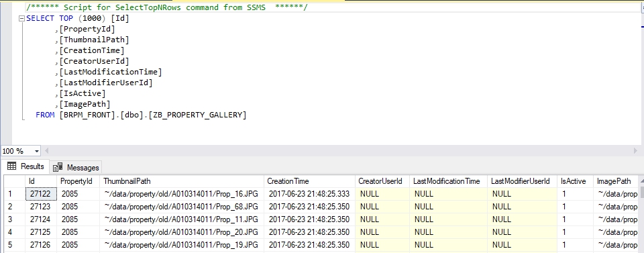The width and height of the screenshot is (644, 253).
Task: Click [ImagePath] in the query text
Action: (x=85, y=104)
